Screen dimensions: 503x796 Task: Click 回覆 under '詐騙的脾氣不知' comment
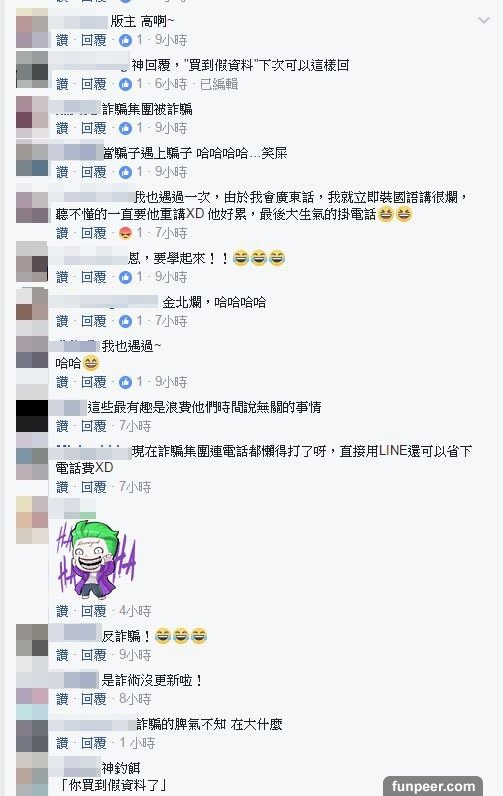pos(94,744)
